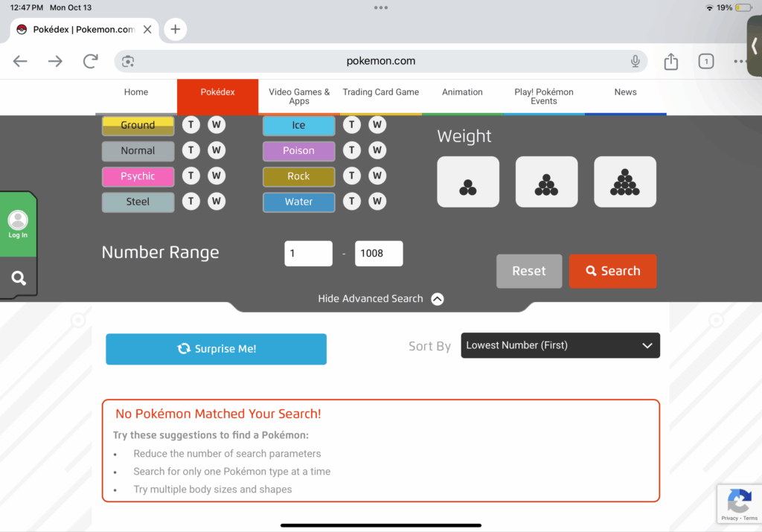Toggle Psychic weakness W button
Screen dimensions: 762x532
click(x=217, y=176)
